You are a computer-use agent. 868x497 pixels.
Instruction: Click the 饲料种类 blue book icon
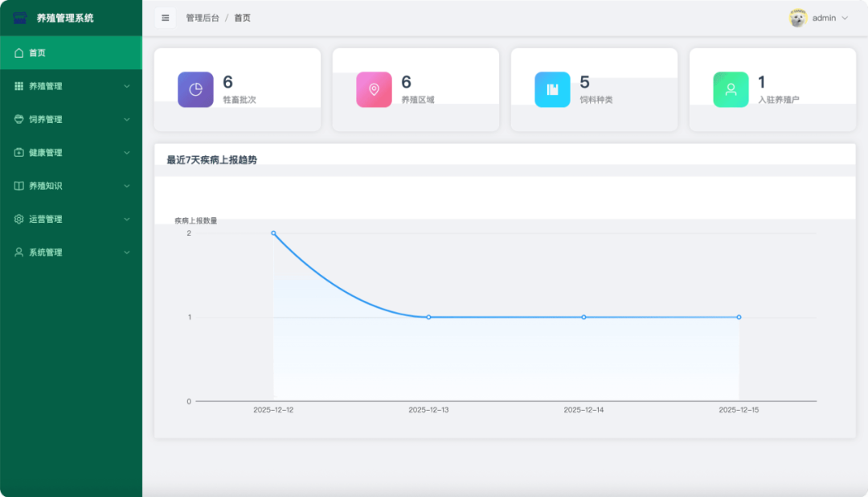pos(552,89)
